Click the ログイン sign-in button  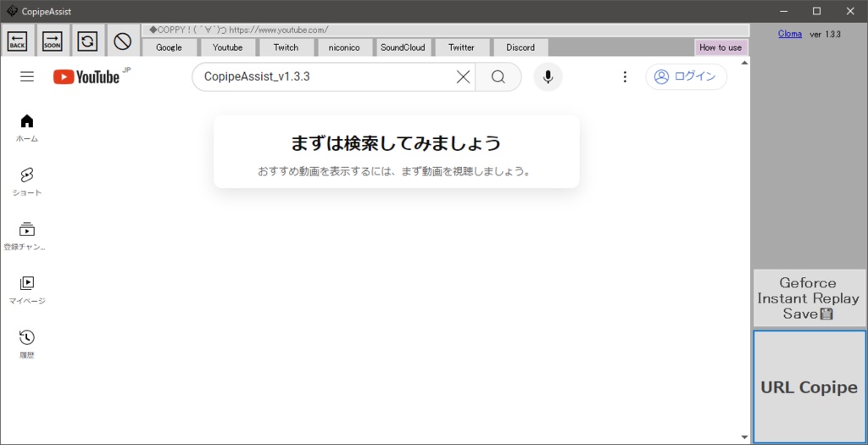687,76
